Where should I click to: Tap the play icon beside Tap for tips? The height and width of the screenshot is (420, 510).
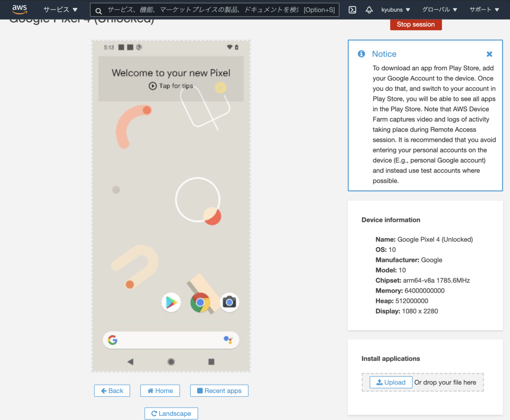(x=153, y=86)
